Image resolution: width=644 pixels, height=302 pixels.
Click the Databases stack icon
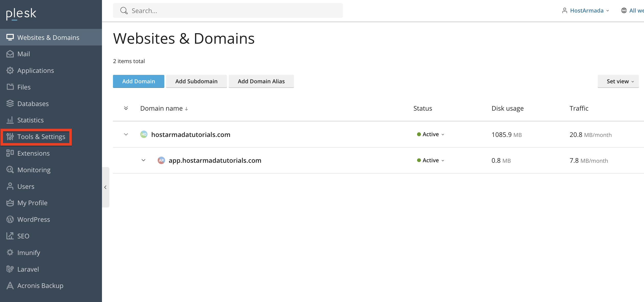[x=10, y=103]
